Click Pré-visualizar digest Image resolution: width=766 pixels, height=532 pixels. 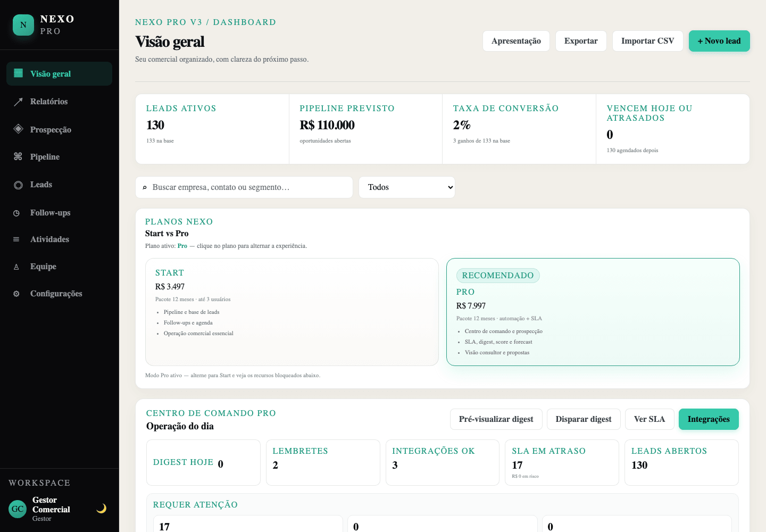[x=496, y=419]
